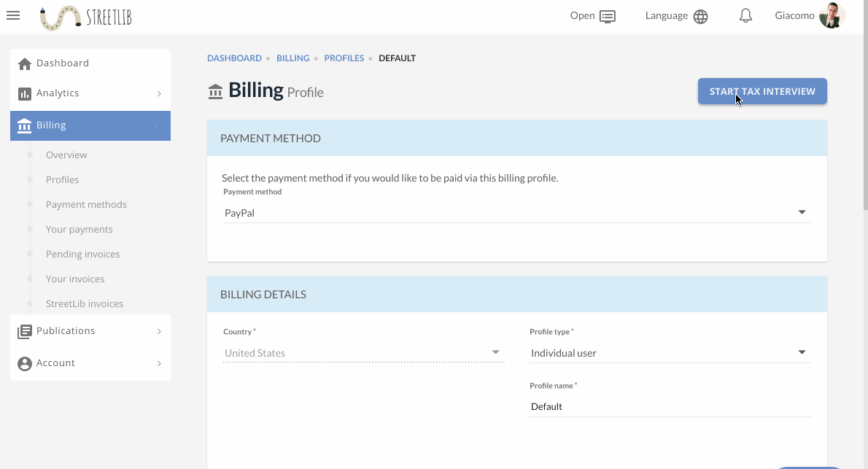Viewport: 868px width, 469px height.
Task: Click the Billing bank icon in sidebar
Action: (x=24, y=125)
